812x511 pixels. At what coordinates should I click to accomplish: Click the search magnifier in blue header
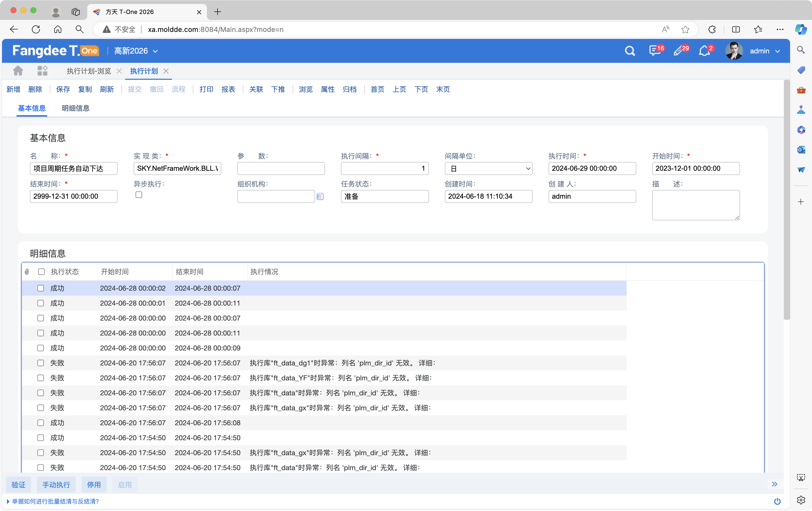(x=629, y=51)
